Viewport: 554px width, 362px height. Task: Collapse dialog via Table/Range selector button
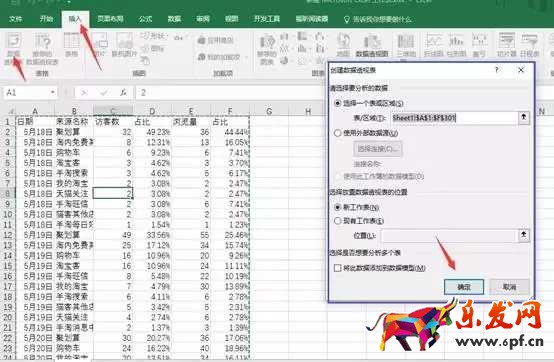524,117
